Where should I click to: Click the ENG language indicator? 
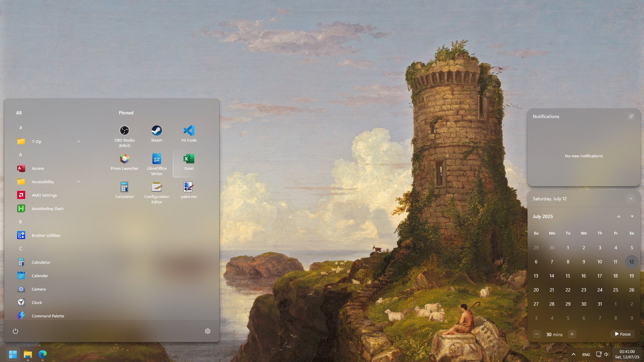[586, 355]
